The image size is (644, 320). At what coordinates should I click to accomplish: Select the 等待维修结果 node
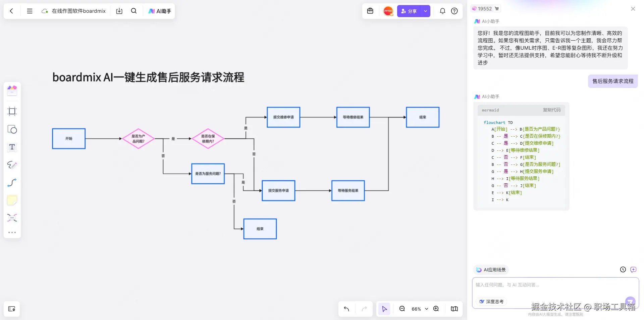[x=353, y=117]
